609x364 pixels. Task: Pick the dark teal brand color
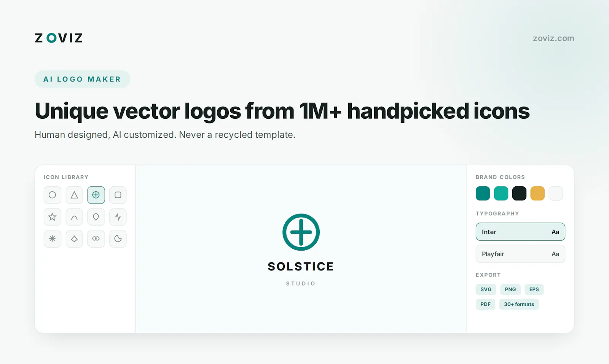[483, 193]
